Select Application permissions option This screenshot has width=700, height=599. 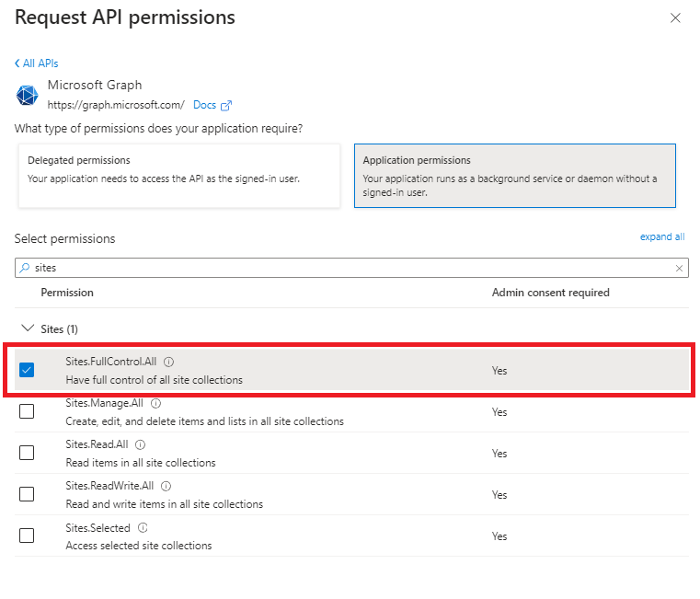coord(514,175)
